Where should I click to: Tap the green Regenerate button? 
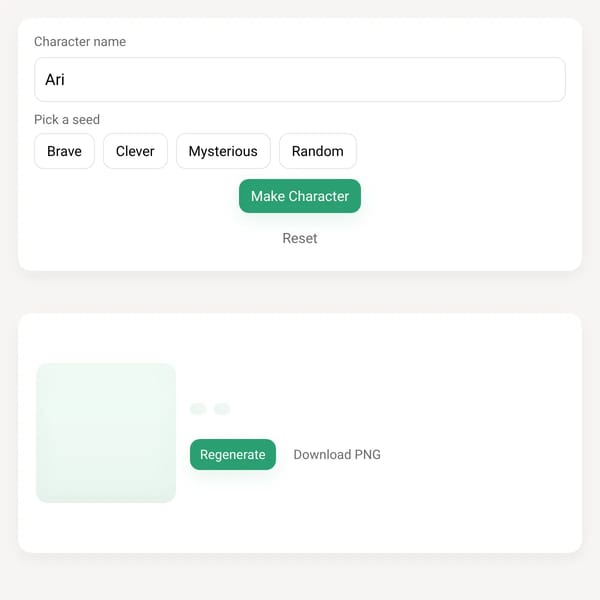(x=233, y=454)
